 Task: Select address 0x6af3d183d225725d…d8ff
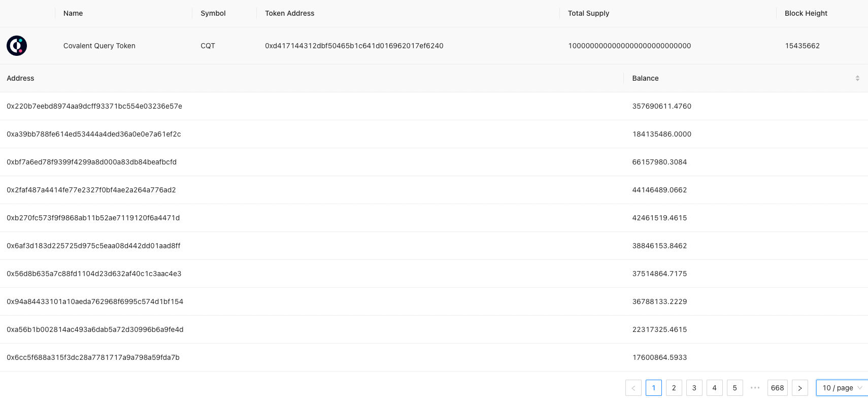point(93,246)
